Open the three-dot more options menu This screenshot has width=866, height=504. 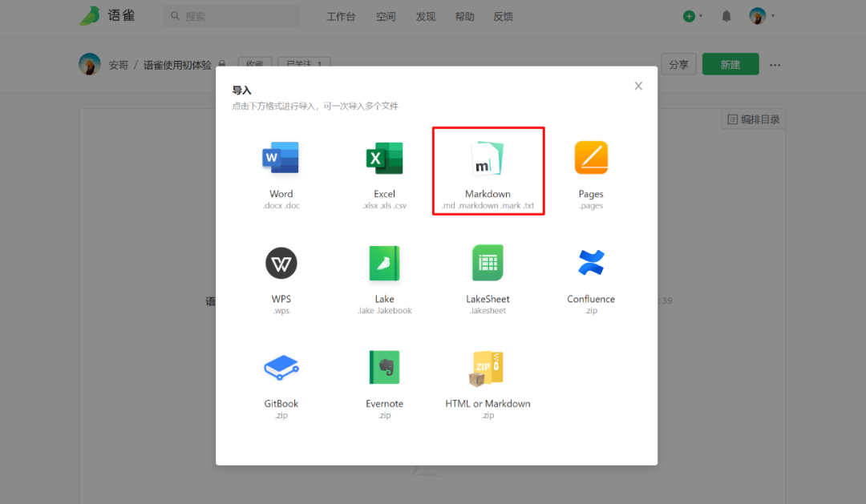[775, 65]
